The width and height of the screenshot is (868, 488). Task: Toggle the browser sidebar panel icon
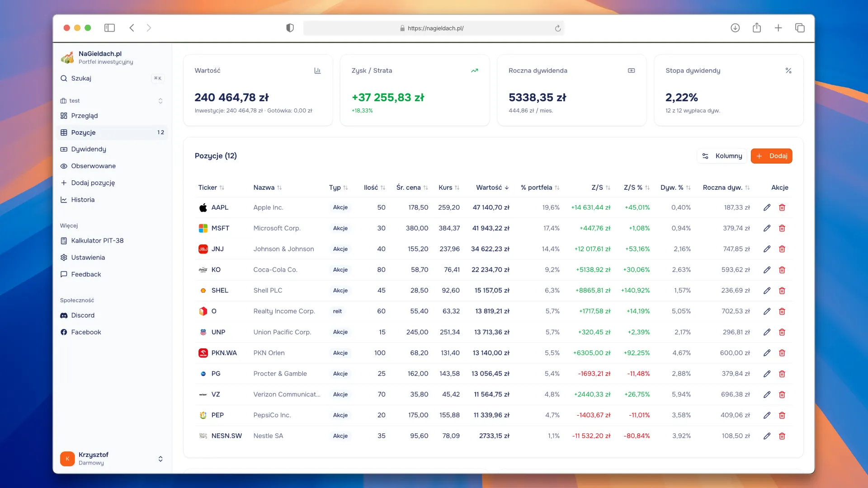point(109,28)
